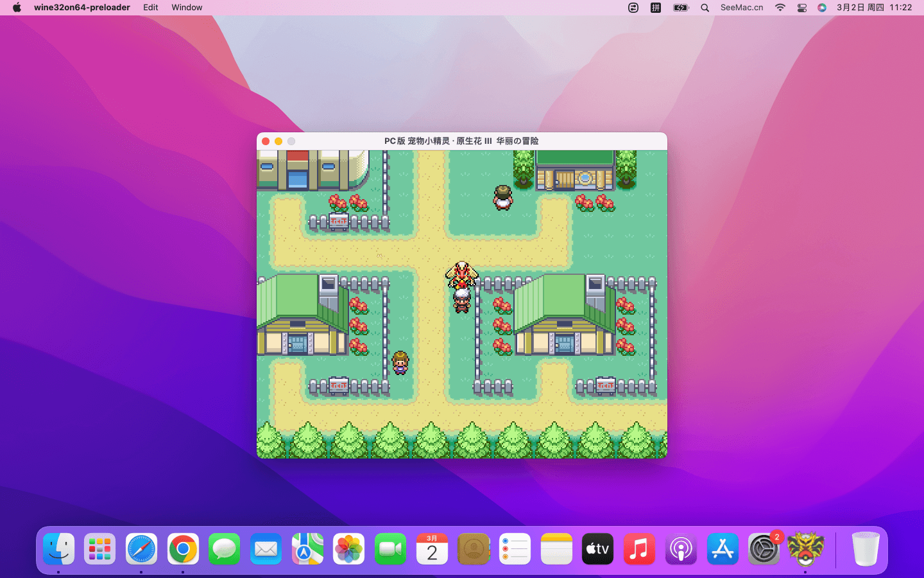Open Control Center in menu bar
Screen dimensions: 924x578
pyautogui.click(x=801, y=8)
